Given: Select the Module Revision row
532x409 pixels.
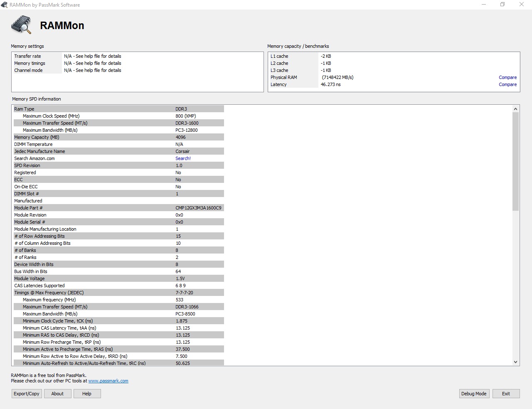Looking at the screenshot, I should point(119,215).
